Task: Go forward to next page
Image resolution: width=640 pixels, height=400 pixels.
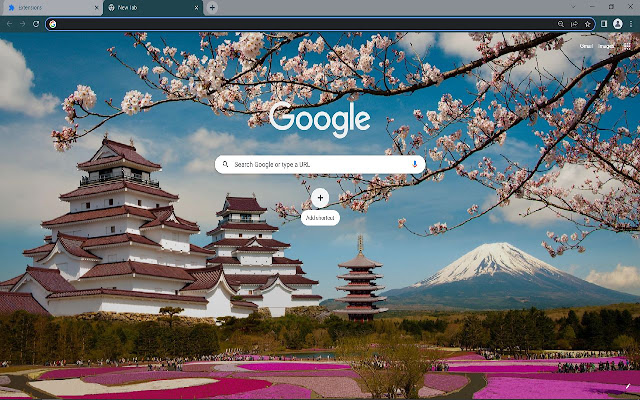Action: point(22,24)
